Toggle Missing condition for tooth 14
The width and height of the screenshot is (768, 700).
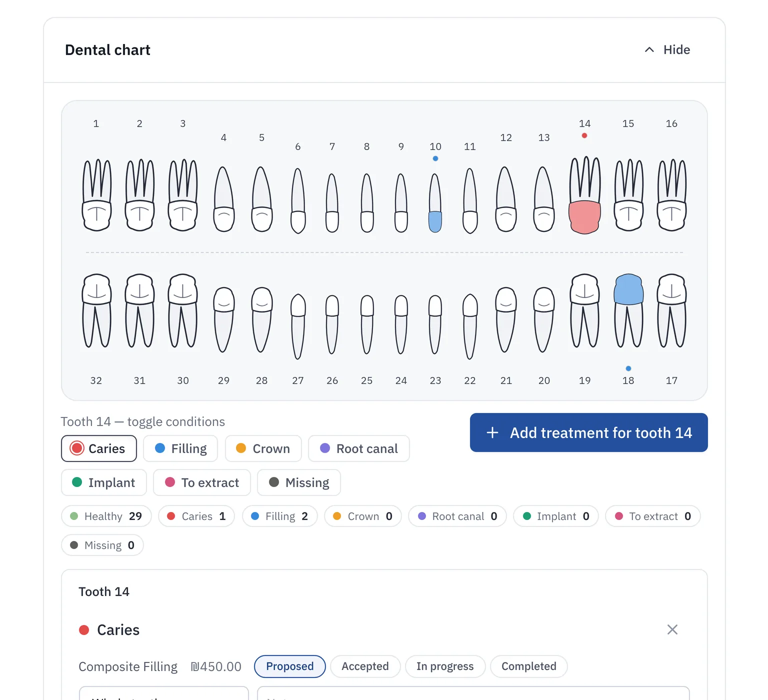point(299,482)
